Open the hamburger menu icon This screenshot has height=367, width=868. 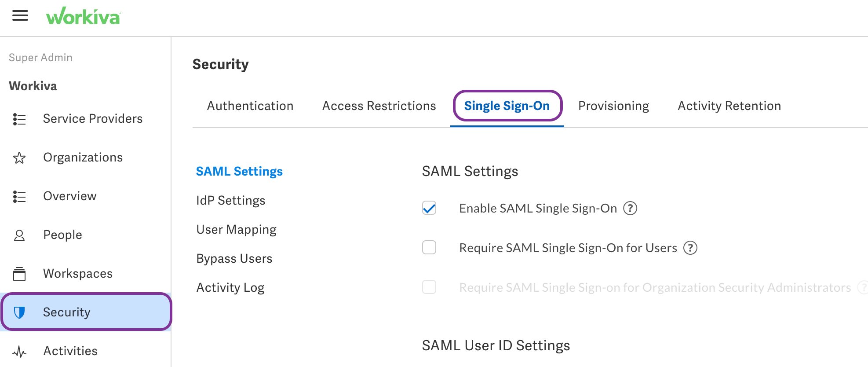point(20,16)
